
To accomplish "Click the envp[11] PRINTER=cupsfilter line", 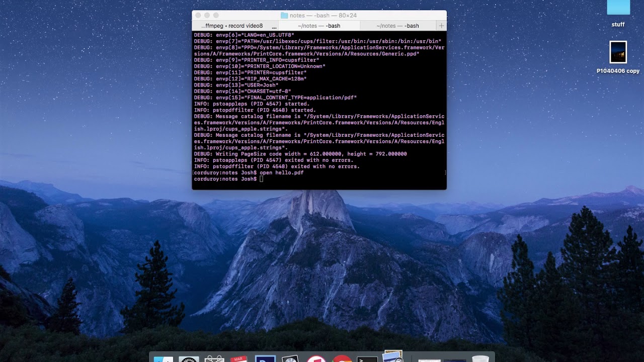I will [250, 72].
